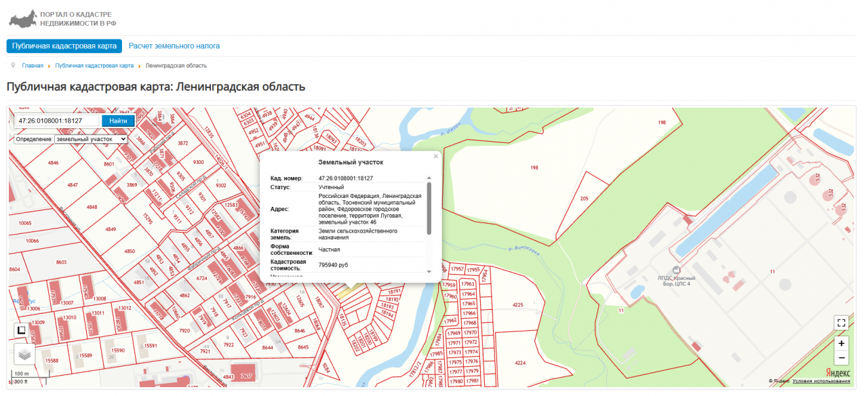
Task: Go to Главная breadcrumb link
Action: (33, 66)
